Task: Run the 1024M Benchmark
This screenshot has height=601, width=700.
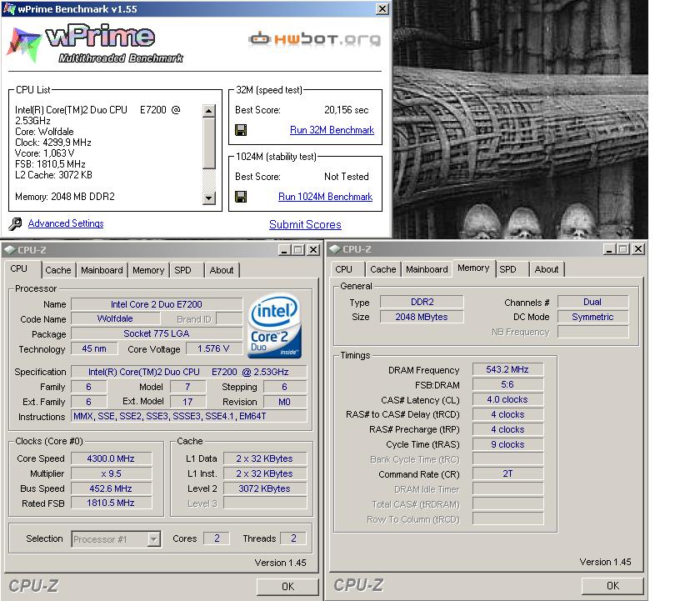Action: 325,197
